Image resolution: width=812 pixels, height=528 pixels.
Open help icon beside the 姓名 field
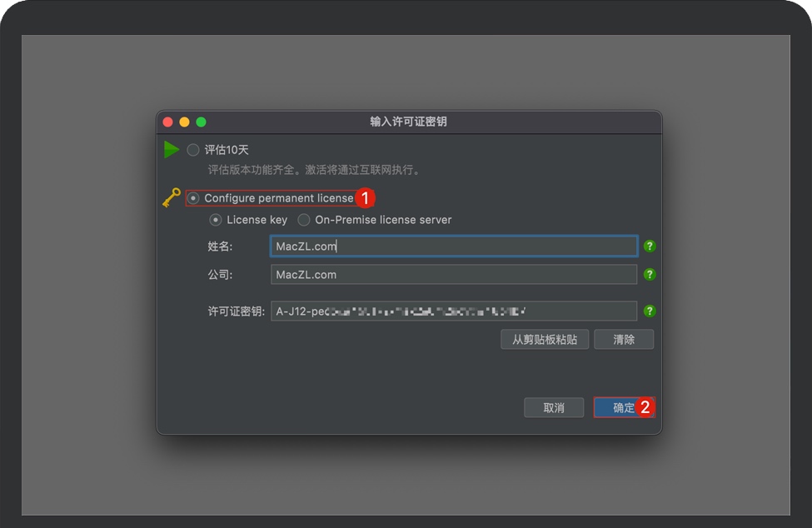tap(650, 246)
